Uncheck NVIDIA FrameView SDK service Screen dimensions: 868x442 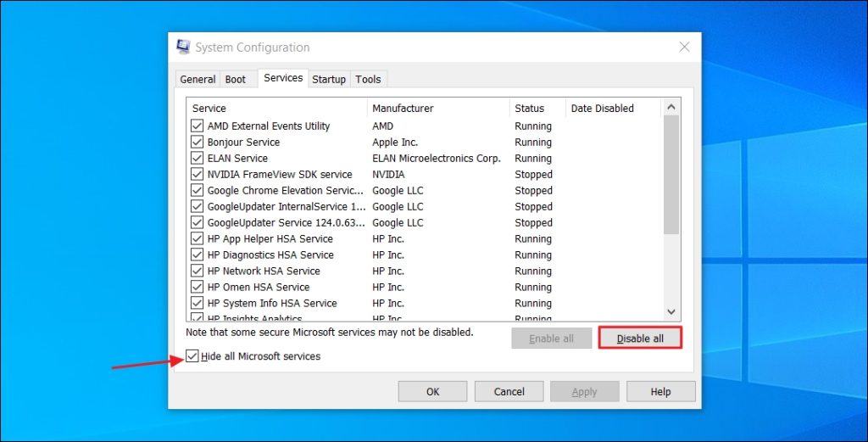[x=198, y=175]
